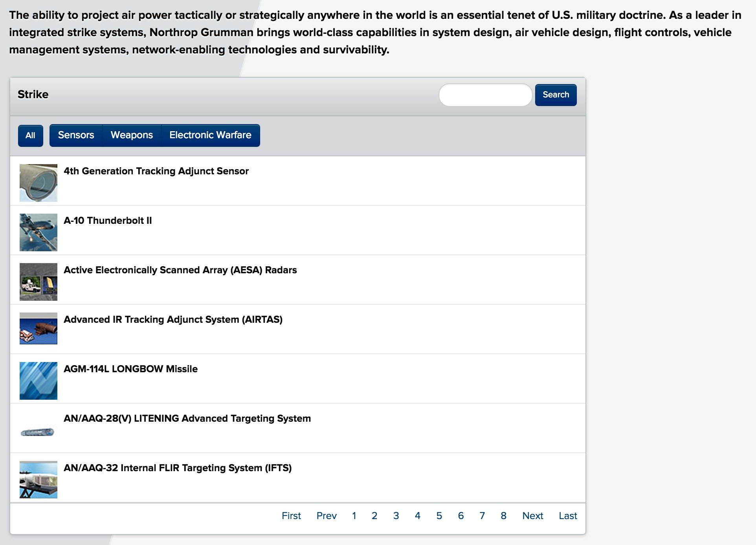This screenshot has width=756, height=545.
Task: Go to page 2
Action: coord(374,516)
